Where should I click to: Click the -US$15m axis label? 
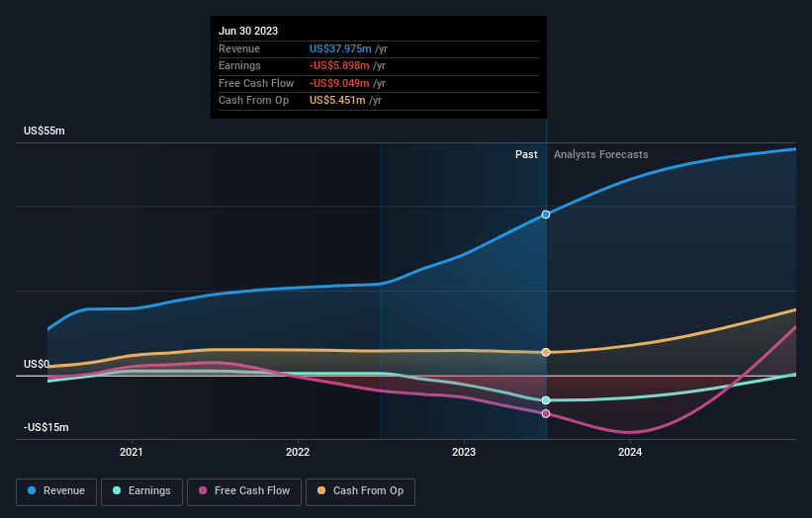pyautogui.click(x=46, y=427)
